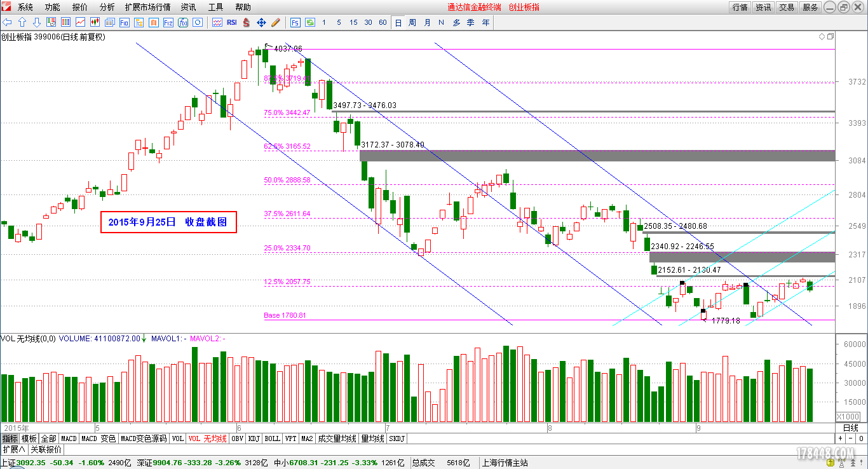The width and height of the screenshot is (868, 469).
Task: Open the quote list grid icon
Action: [65, 22]
